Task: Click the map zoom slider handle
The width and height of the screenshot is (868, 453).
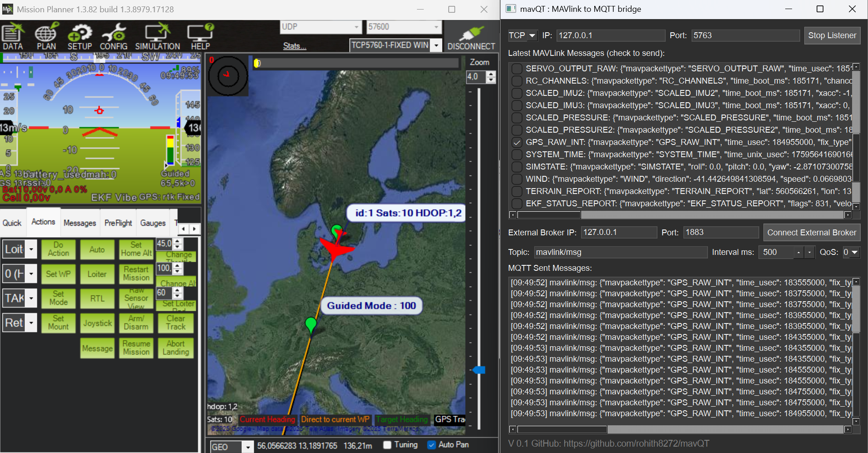Action: (479, 370)
